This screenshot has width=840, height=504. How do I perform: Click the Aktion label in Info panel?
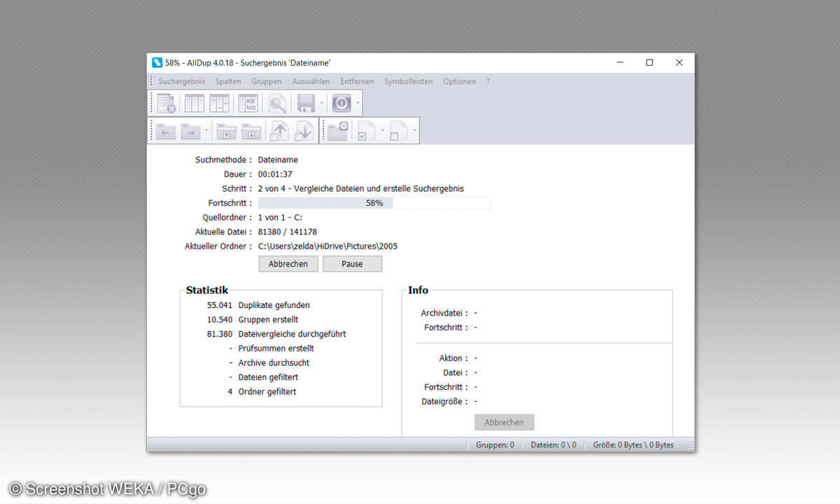click(x=454, y=358)
